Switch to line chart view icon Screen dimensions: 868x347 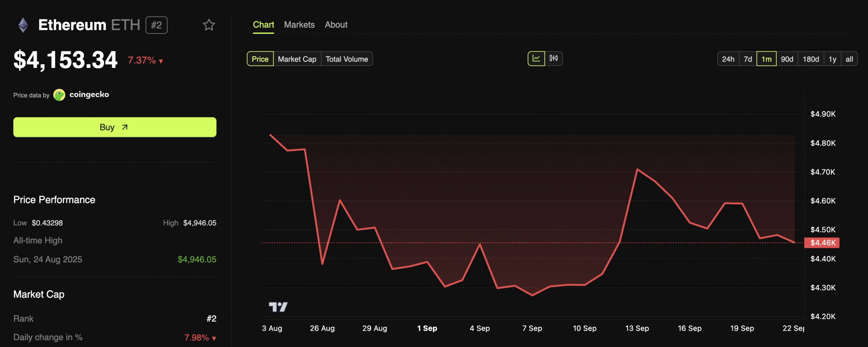pos(536,58)
